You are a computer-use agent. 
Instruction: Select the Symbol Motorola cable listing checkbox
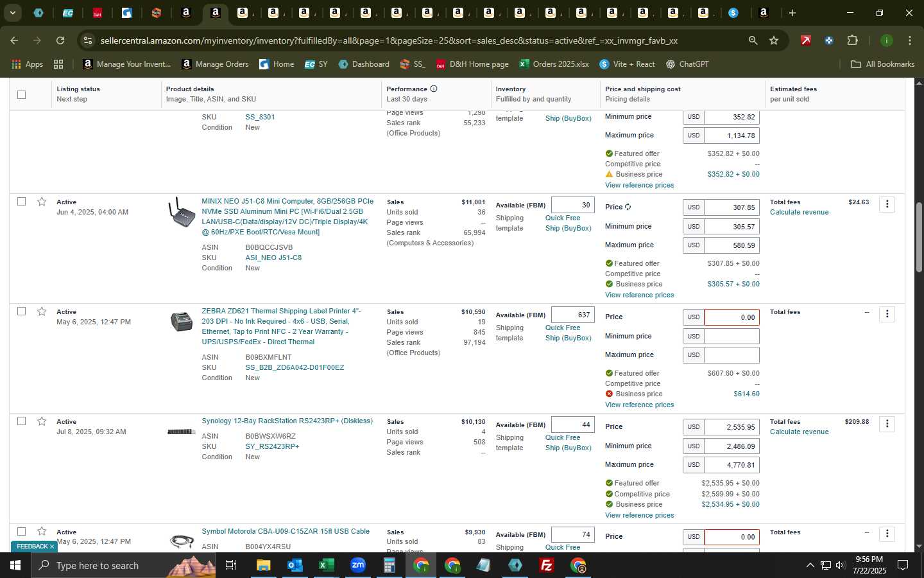pos(21,531)
